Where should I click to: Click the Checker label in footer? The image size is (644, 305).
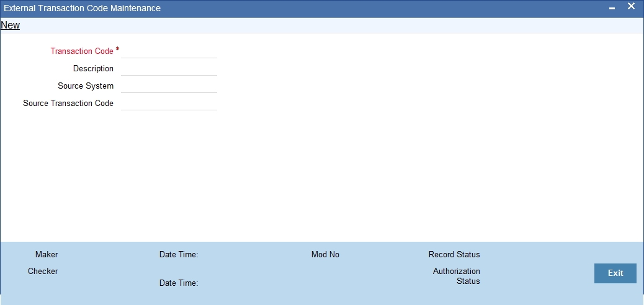point(43,272)
